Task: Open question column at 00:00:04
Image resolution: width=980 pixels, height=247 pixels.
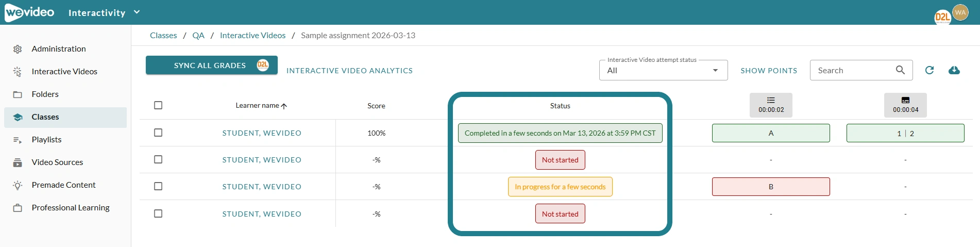Action: tap(905, 105)
